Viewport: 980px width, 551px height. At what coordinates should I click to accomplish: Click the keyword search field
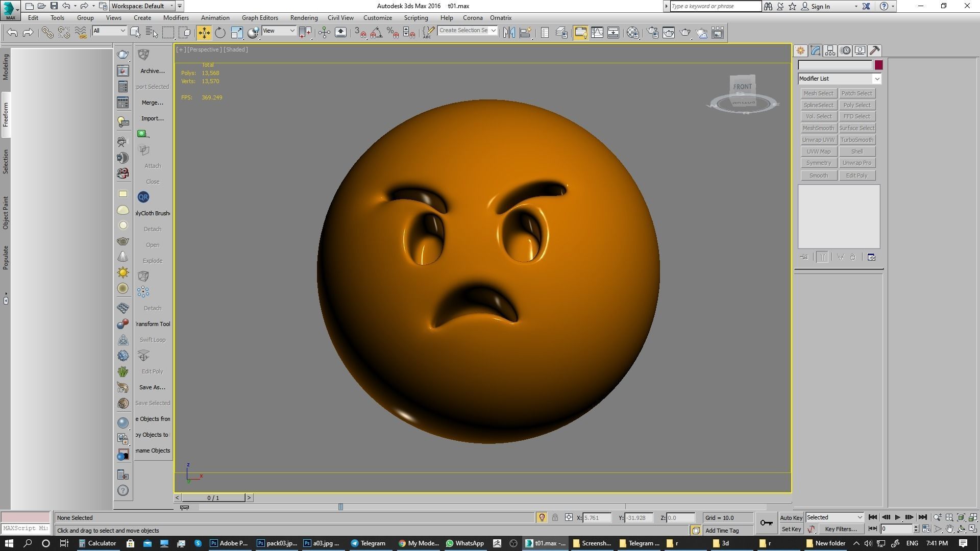pyautogui.click(x=715, y=6)
